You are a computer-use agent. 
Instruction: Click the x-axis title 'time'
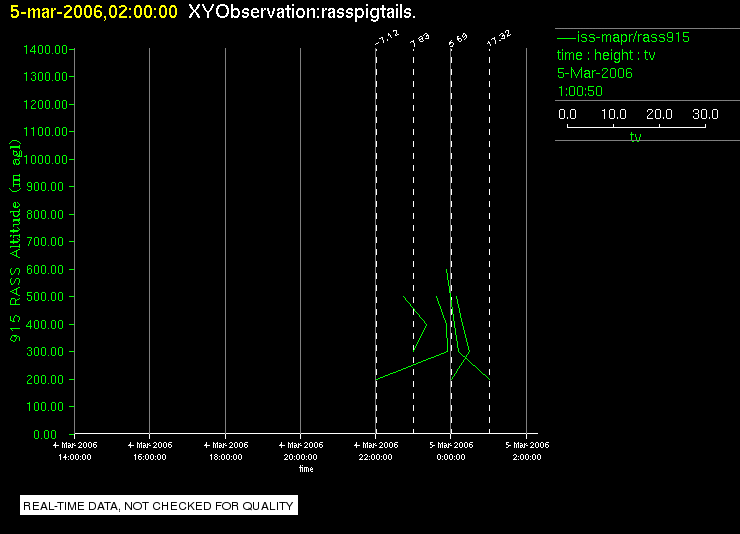[306, 469]
